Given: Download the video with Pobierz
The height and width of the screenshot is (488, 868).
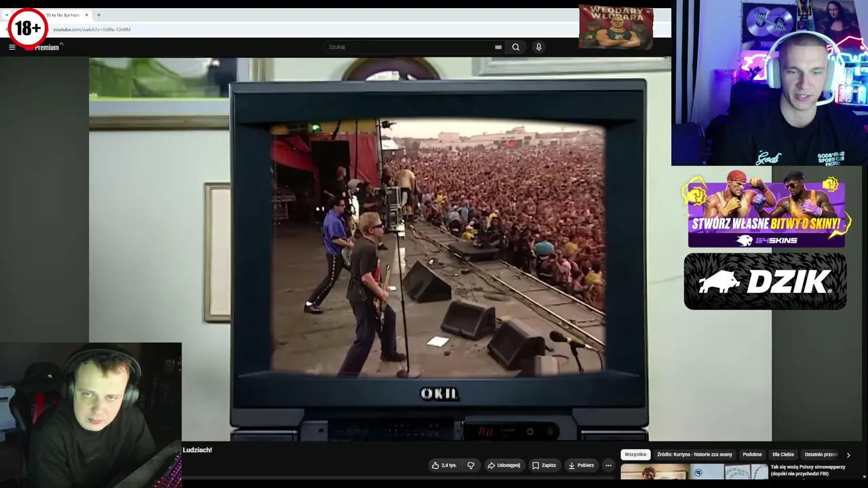Looking at the screenshot, I should 581,466.
